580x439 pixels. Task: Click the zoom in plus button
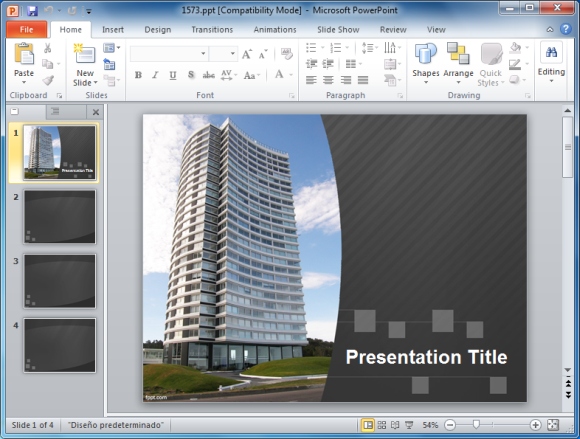(535, 425)
